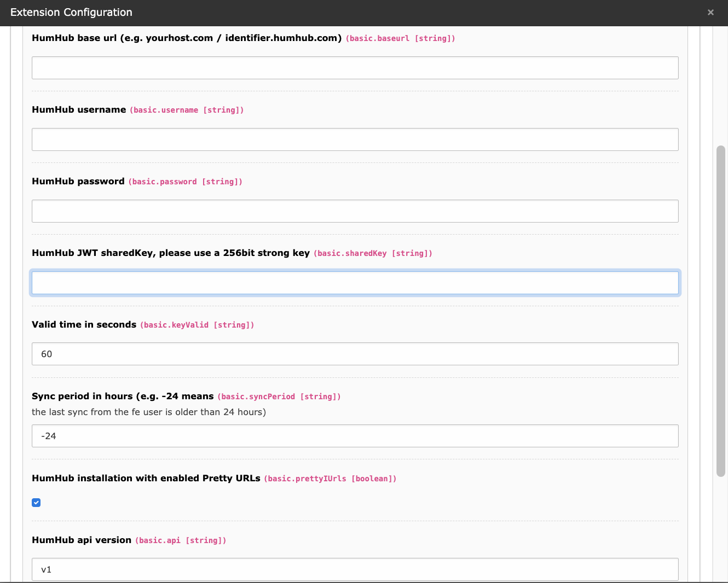The image size is (728, 583).
Task: Close the Extension Configuration dialog
Action: (710, 13)
